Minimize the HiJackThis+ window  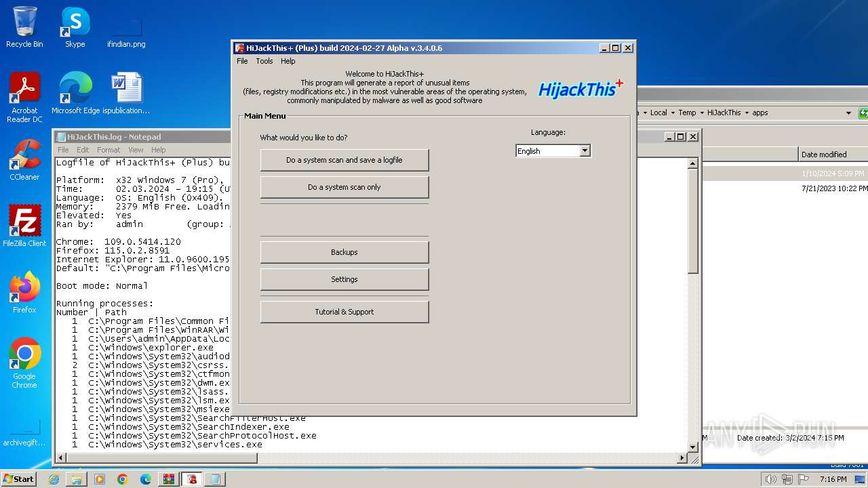point(604,48)
